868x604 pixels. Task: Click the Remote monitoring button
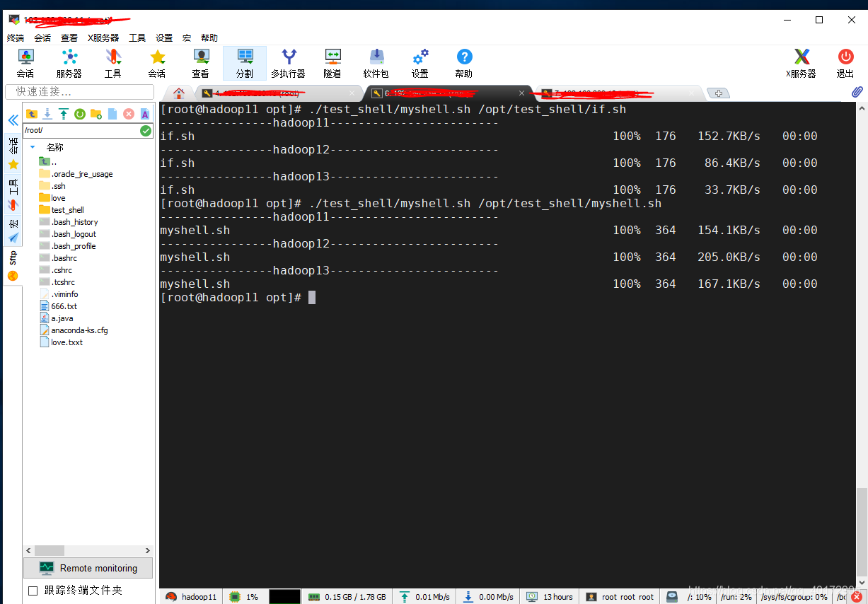(x=88, y=568)
